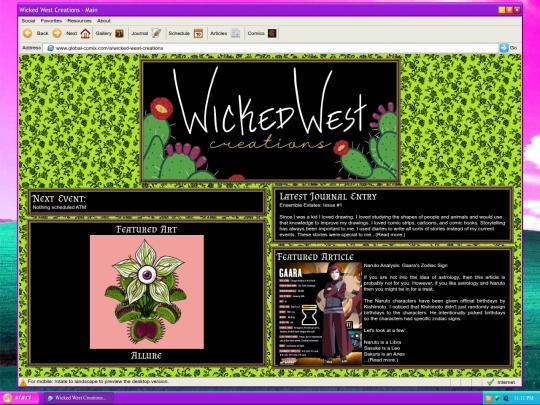Click Read more in journal entry

pyautogui.click(x=390, y=235)
